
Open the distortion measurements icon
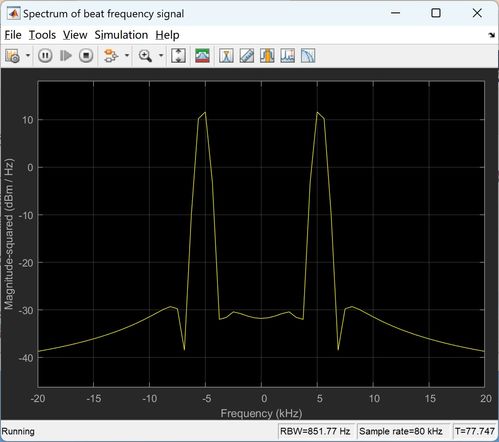308,56
